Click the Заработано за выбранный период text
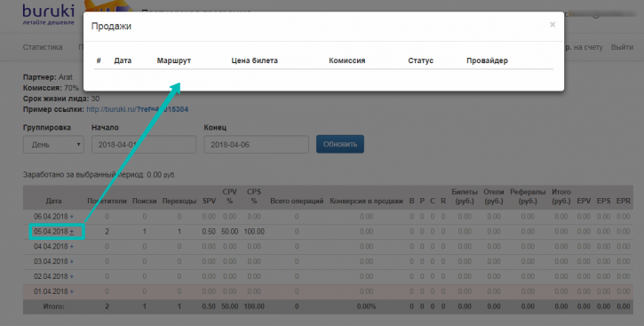Viewport: 644px width, 326px height. [x=99, y=174]
